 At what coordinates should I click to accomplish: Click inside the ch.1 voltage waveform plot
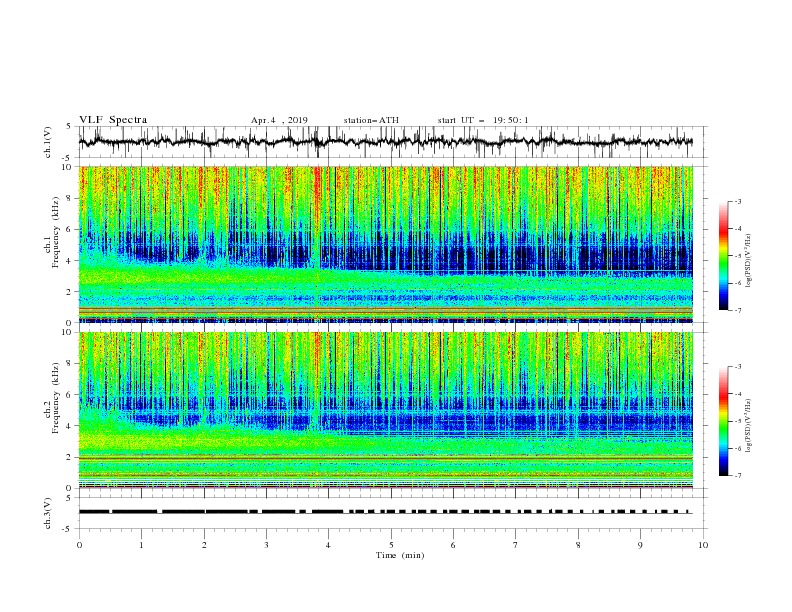click(392, 142)
